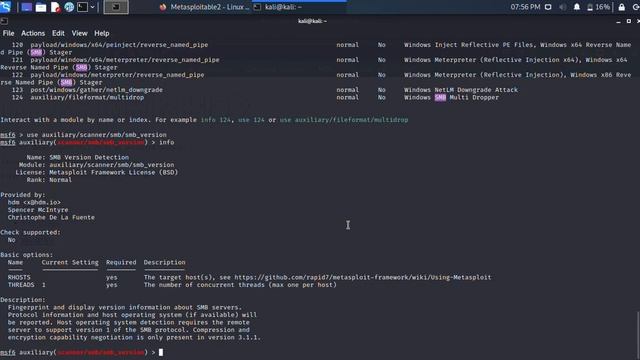
Task: Click the lock screen padlock icon
Action: tap(622, 7)
